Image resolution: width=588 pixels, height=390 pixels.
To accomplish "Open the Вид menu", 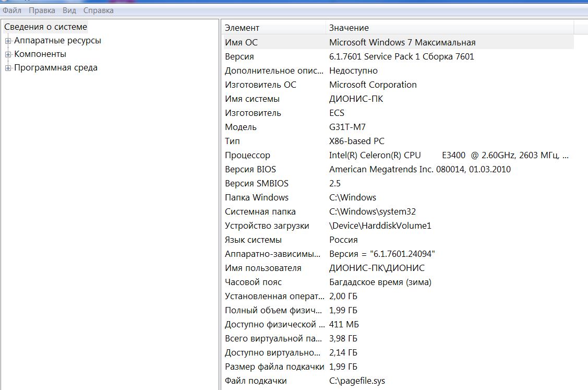I will (69, 10).
